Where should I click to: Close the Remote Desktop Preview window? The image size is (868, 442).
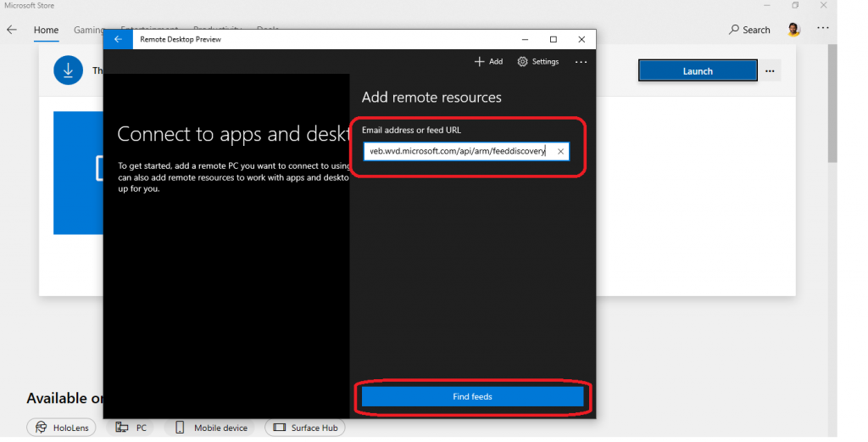pyautogui.click(x=581, y=39)
